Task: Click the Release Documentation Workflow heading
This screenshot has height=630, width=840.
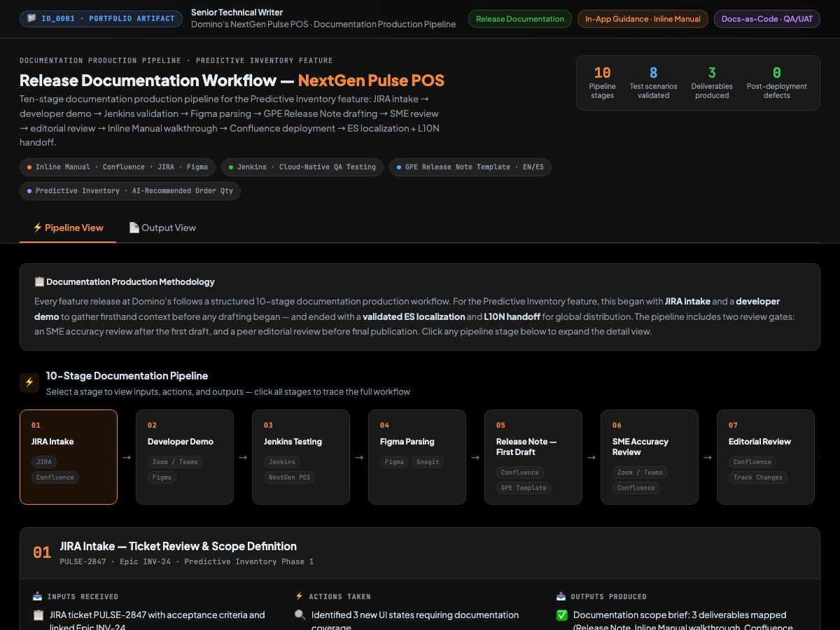Action: [232, 80]
